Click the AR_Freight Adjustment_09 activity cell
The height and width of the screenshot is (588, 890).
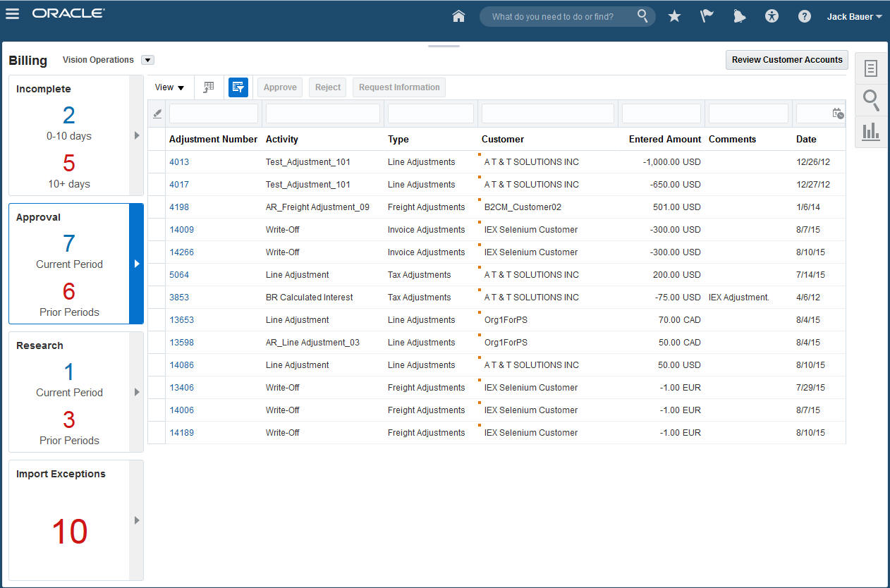(317, 207)
